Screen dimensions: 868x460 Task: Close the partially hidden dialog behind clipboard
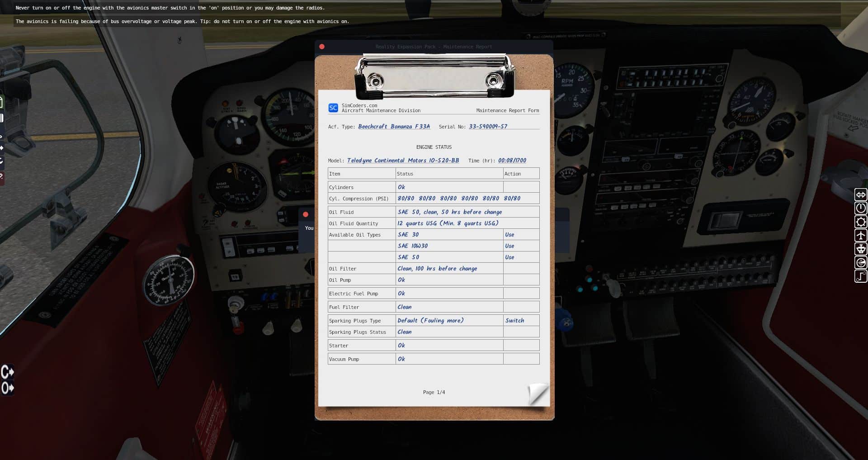306,214
